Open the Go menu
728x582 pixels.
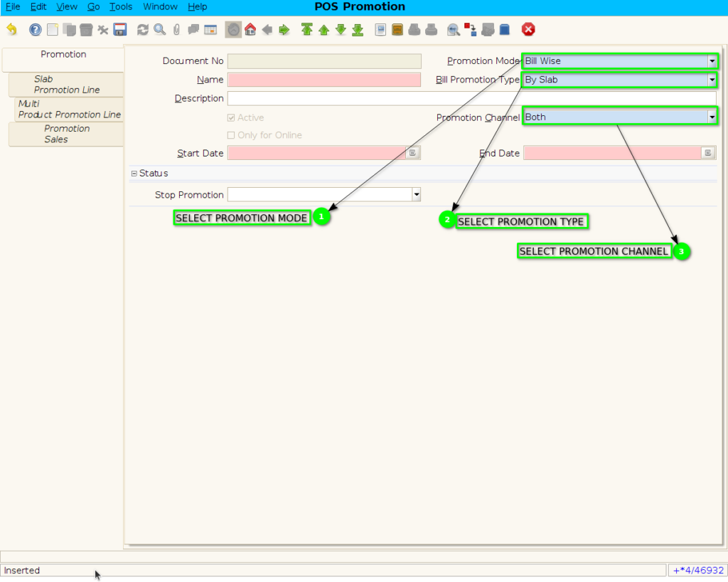(x=93, y=6)
